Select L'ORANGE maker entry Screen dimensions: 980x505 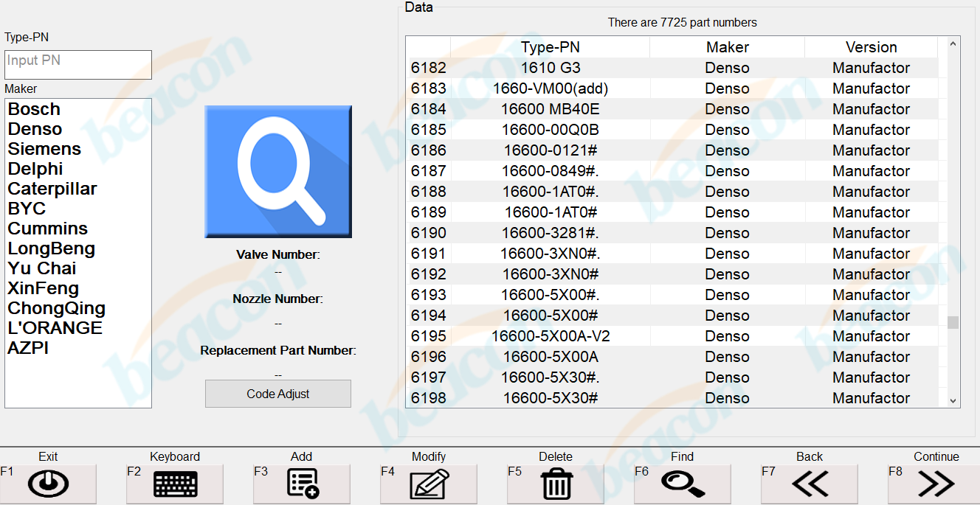(55, 328)
